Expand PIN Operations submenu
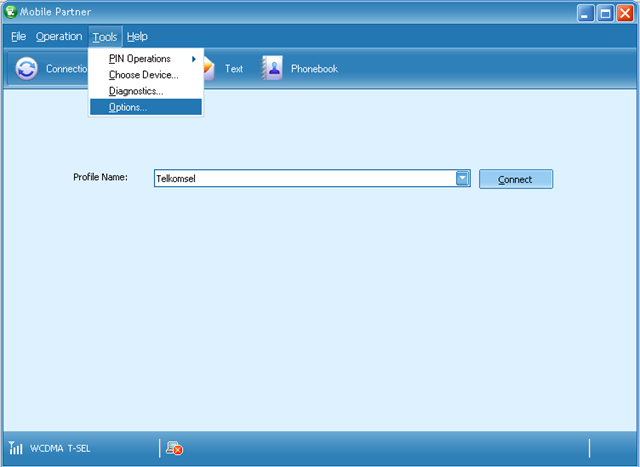Image resolution: width=640 pixels, height=467 pixels. [146, 59]
